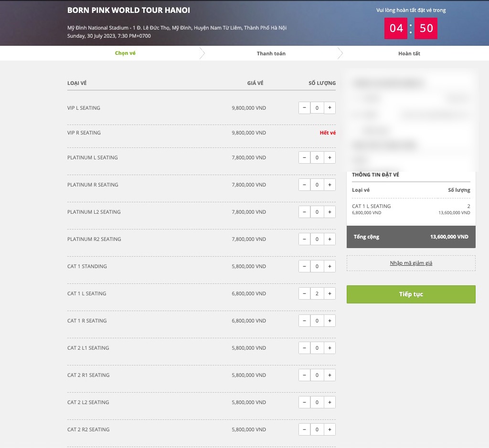
Task: Select the Chọn vé step tab
Action: pos(125,53)
